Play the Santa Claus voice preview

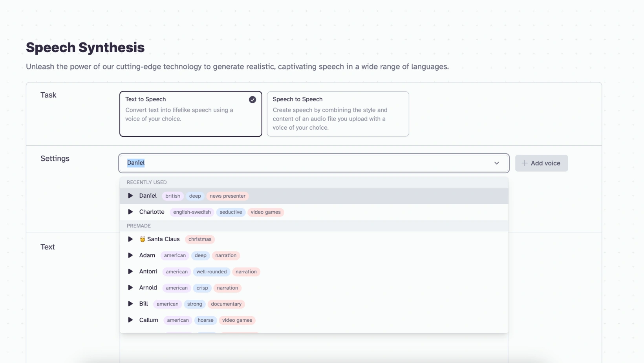tap(130, 239)
